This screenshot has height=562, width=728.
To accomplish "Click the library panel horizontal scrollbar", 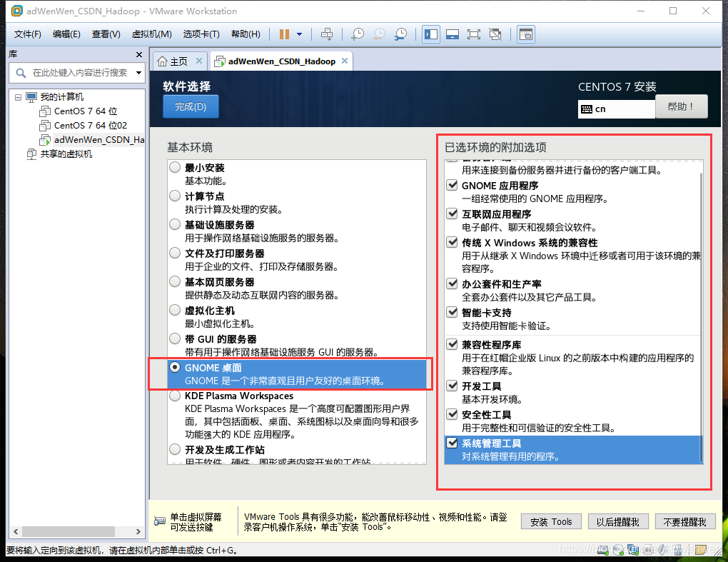I will [69, 531].
